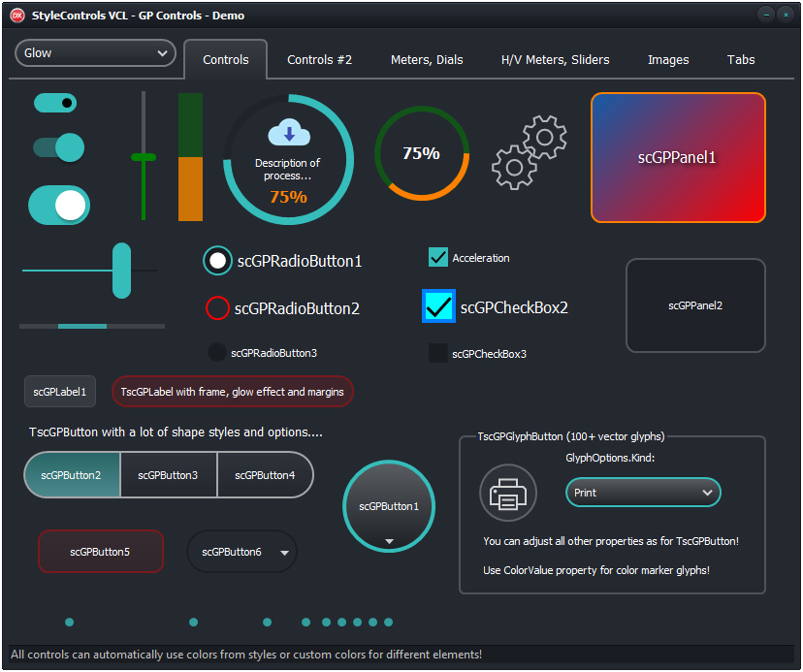Click the scGPLabel1 label
803x672 pixels.
[60, 392]
